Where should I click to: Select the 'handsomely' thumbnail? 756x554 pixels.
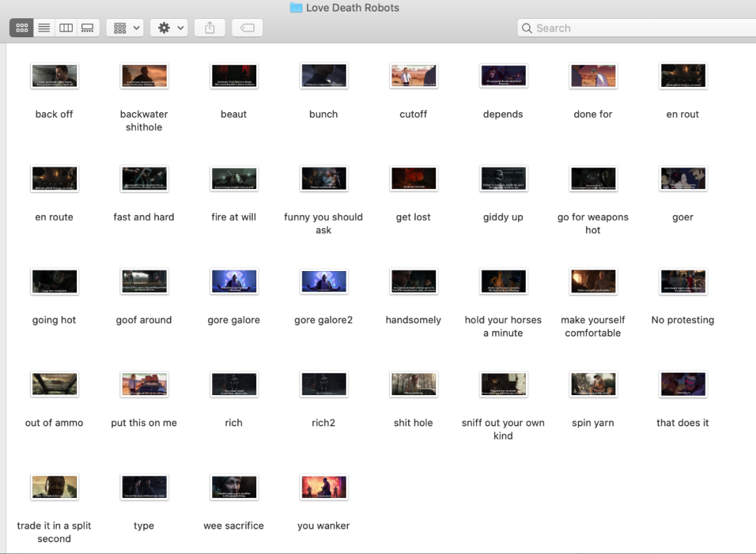(414, 282)
